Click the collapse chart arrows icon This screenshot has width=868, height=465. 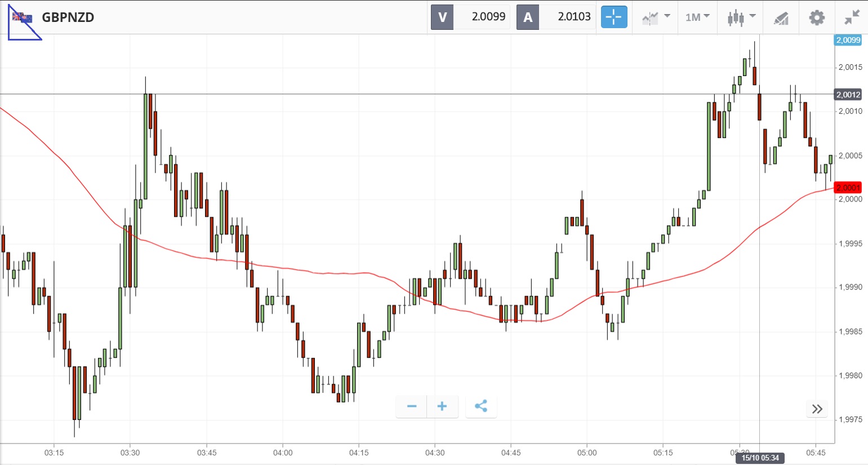pyautogui.click(x=852, y=17)
